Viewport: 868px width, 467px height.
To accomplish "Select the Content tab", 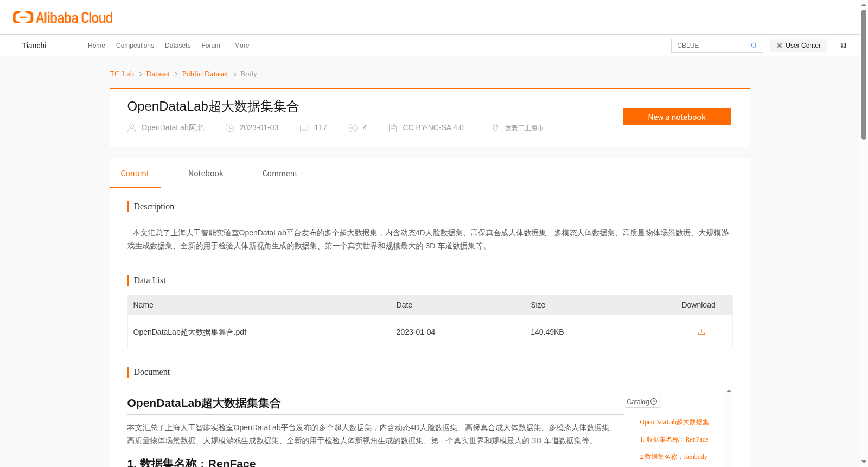I will click(x=135, y=174).
